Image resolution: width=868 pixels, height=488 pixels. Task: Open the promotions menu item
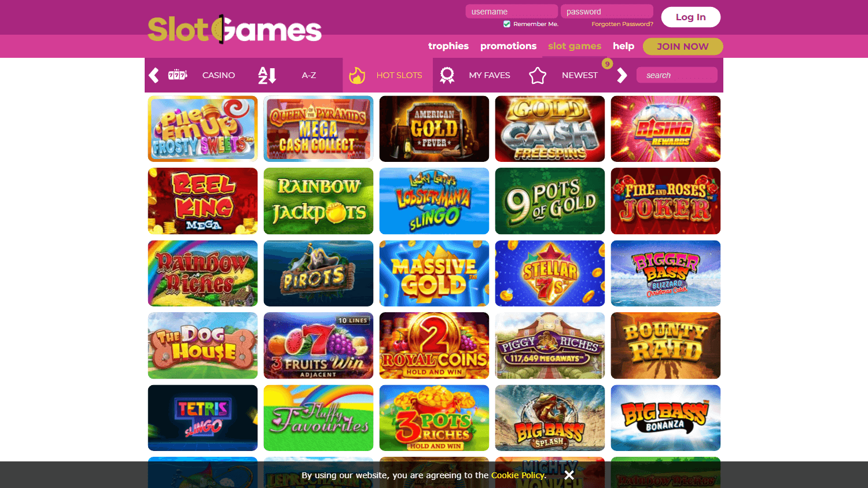coord(508,46)
